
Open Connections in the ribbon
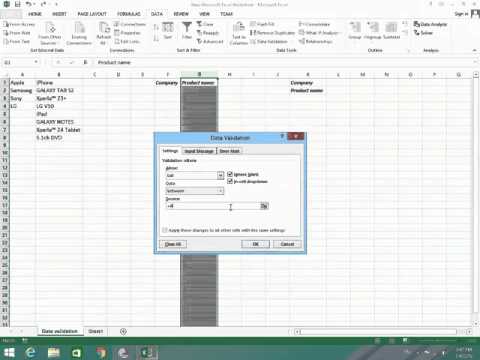[130, 24]
